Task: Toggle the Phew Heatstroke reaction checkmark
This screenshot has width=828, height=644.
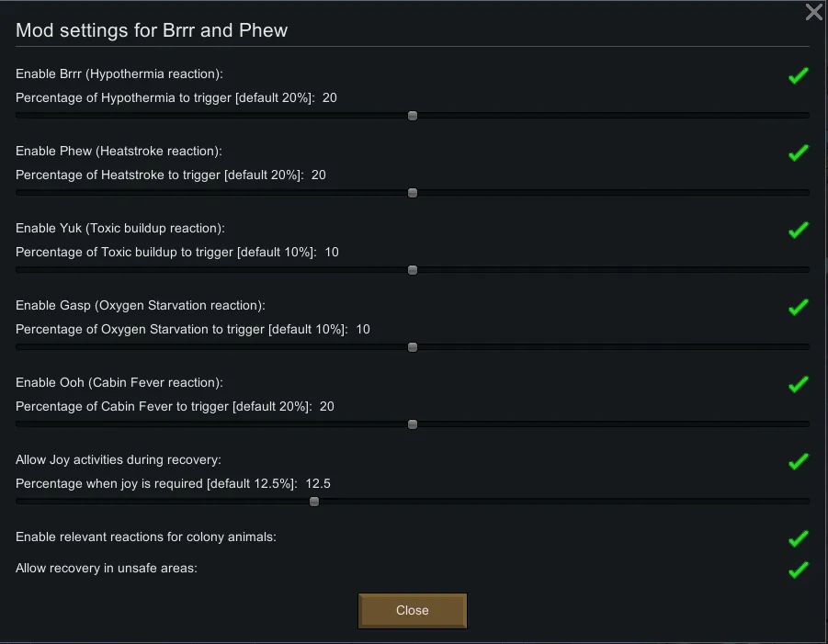Action: [798, 153]
